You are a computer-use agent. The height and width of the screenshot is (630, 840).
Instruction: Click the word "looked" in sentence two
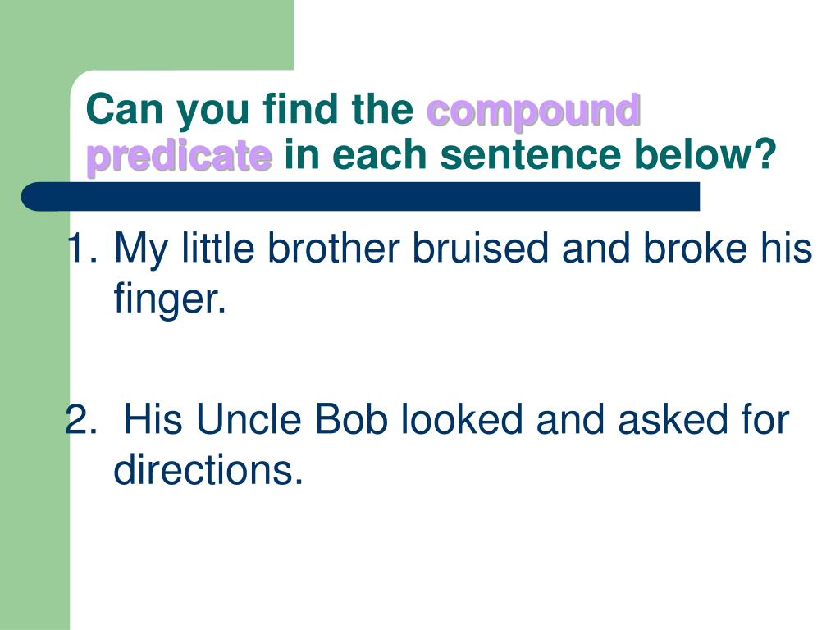[462, 419]
